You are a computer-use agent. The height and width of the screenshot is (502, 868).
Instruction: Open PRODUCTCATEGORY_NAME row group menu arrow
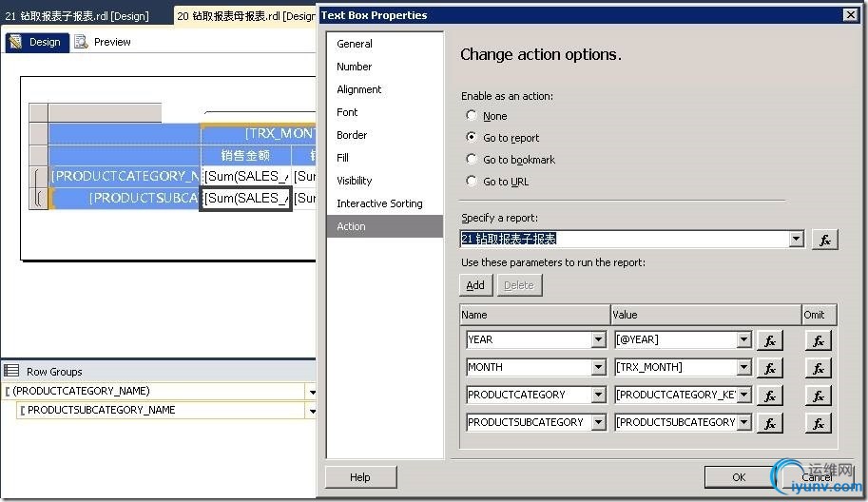[312, 392]
